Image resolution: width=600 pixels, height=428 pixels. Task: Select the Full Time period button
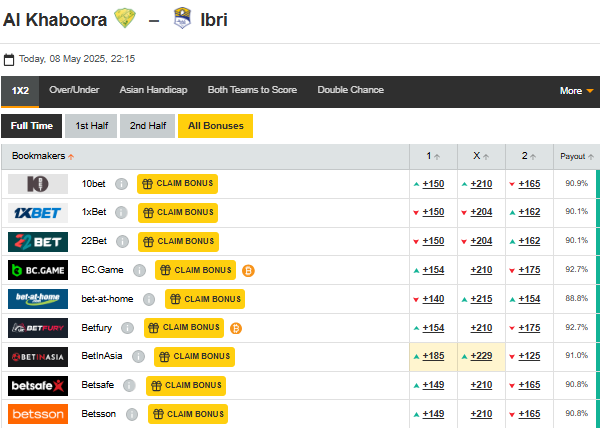[31, 126]
